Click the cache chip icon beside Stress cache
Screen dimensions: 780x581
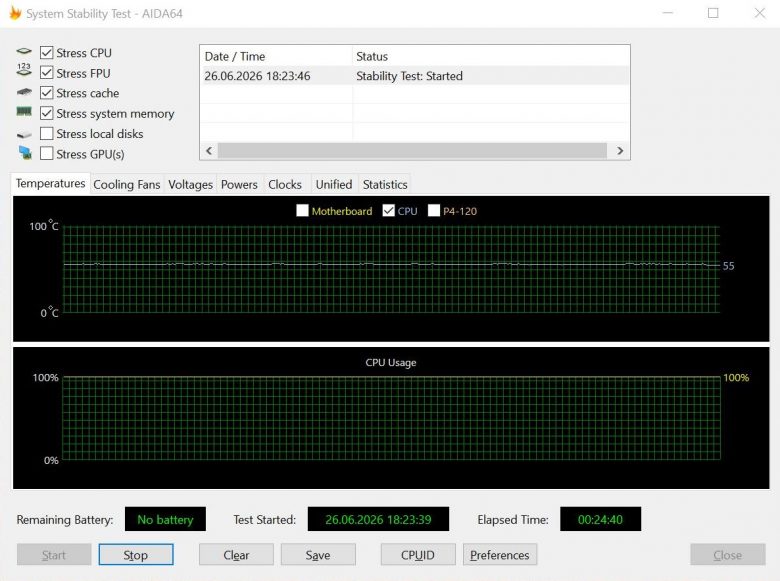[24, 92]
